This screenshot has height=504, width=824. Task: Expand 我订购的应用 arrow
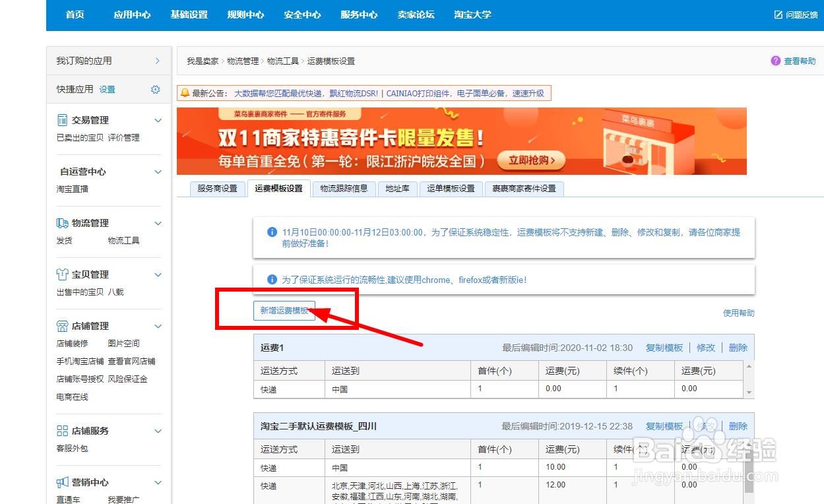pos(157,61)
